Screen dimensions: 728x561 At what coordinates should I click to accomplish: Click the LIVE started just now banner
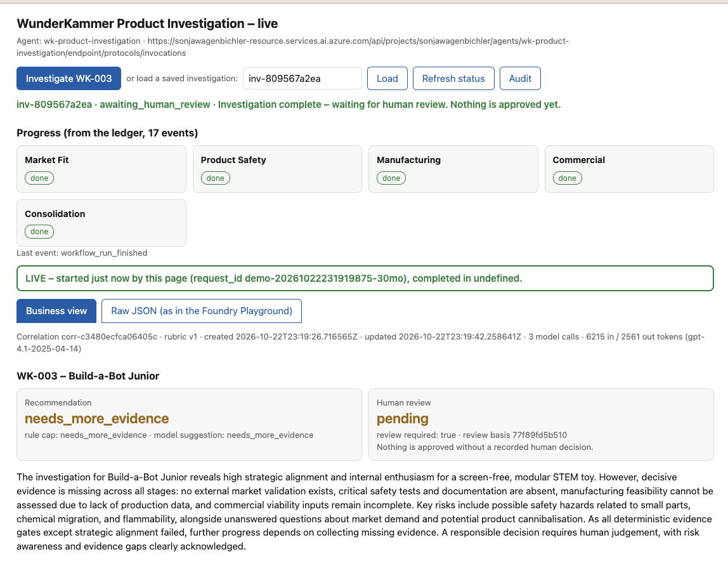click(x=365, y=279)
